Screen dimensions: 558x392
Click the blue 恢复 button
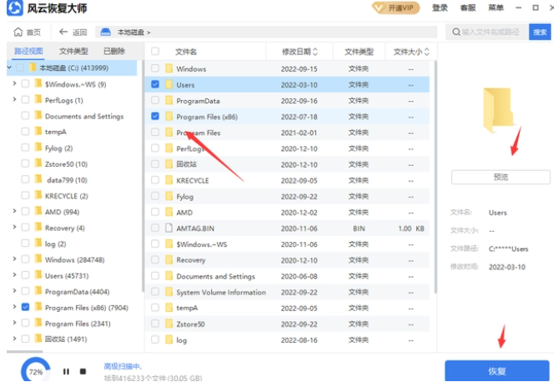pyautogui.click(x=496, y=372)
